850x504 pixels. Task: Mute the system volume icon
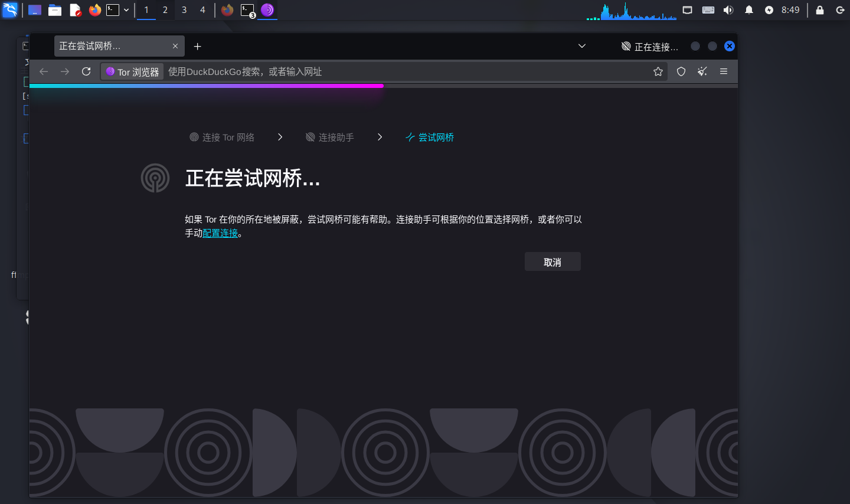coord(728,10)
